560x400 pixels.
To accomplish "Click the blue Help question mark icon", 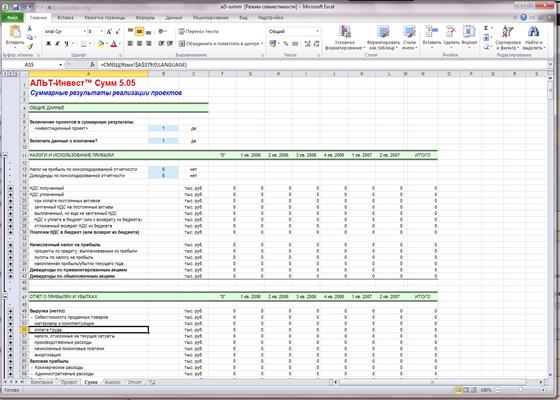I will 524,17.
